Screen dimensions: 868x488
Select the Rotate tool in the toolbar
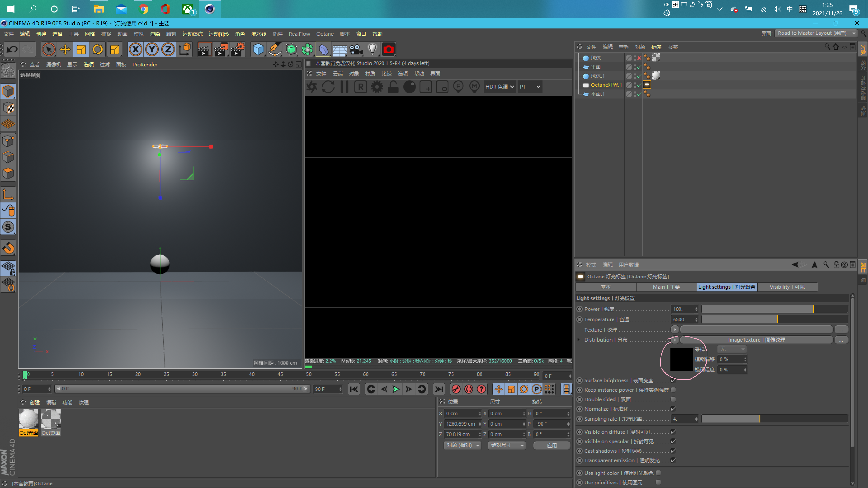click(x=98, y=49)
